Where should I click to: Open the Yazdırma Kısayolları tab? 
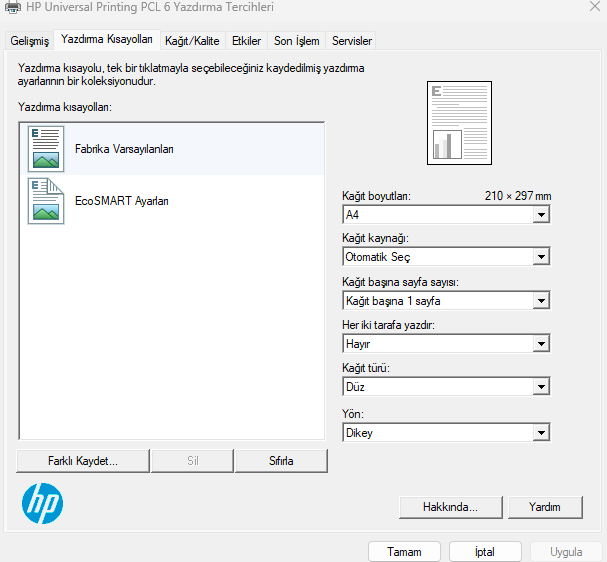(x=107, y=39)
